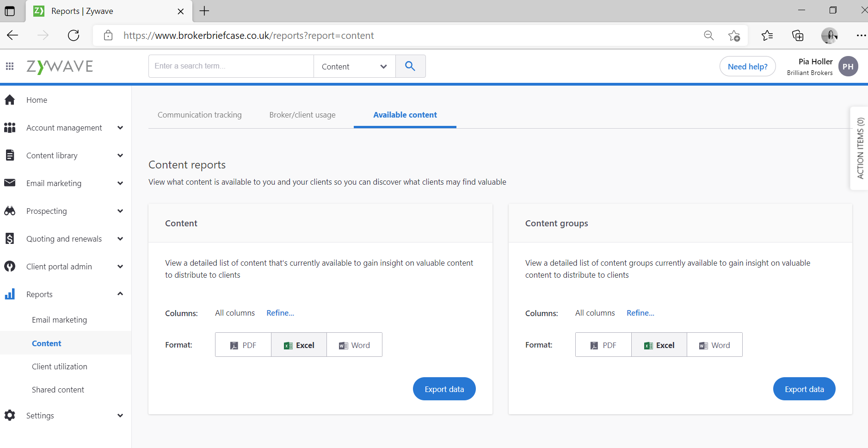The image size is (868, 448).
Task: Open the tab actions menu icon
Action: click(x=10, y=11)
